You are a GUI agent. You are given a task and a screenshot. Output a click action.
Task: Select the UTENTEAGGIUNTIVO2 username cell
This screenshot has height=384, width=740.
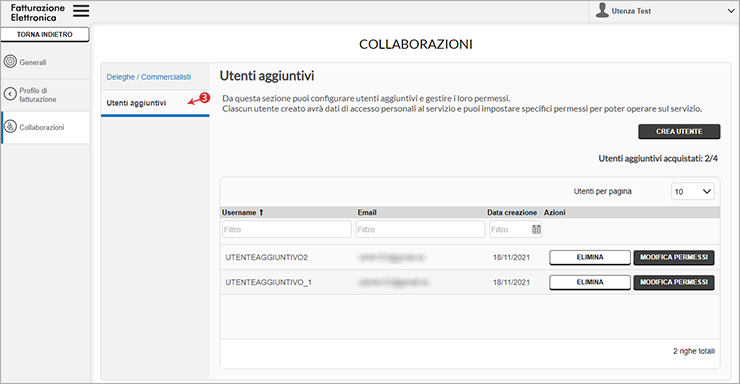(267, 258)
